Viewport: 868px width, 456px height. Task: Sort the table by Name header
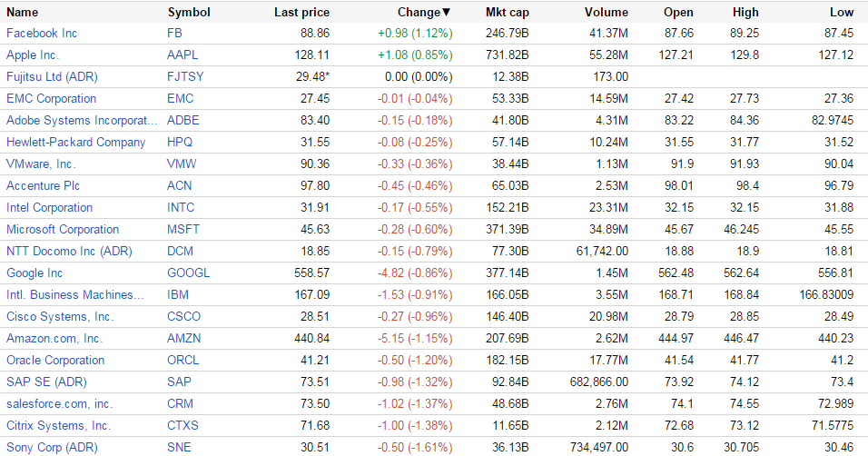(x=23, y=13)
